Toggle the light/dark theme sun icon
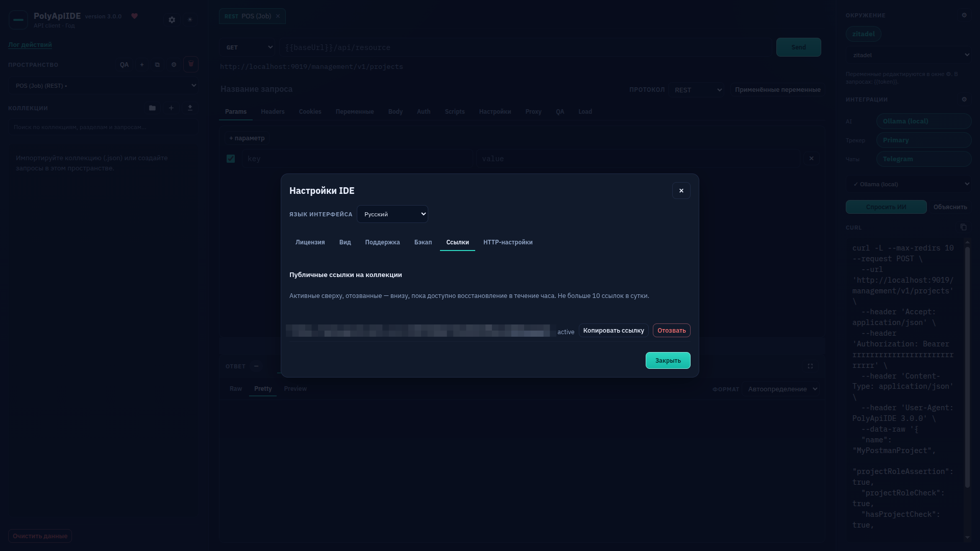Screen dimensions: 980x551 190,20
